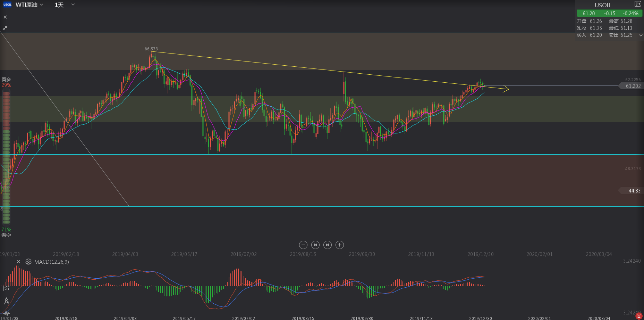The height and width of the screenshot is (320, 644).
Task: Click the panel export icon beside USOIL
Action: tap(637, 4)
